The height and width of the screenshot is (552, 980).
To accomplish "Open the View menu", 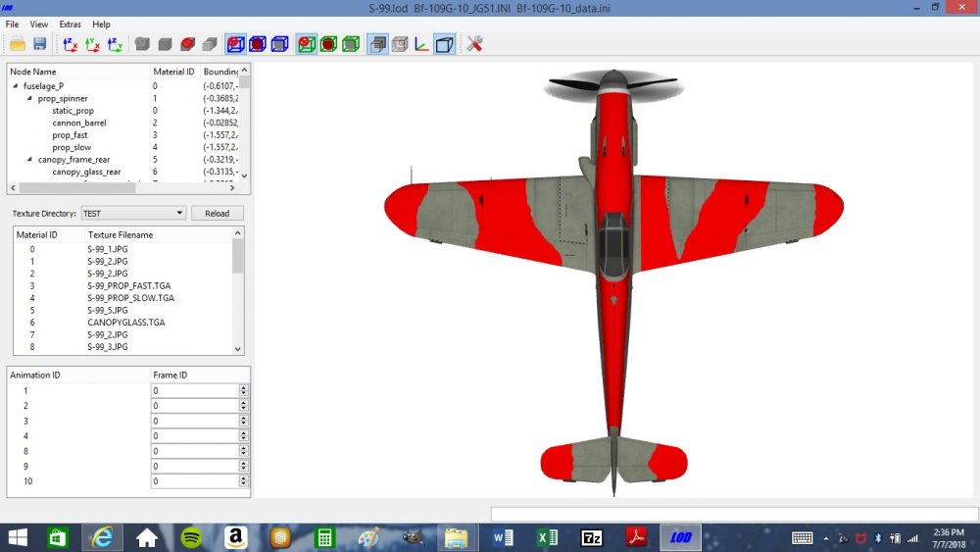I will [39, 25].
